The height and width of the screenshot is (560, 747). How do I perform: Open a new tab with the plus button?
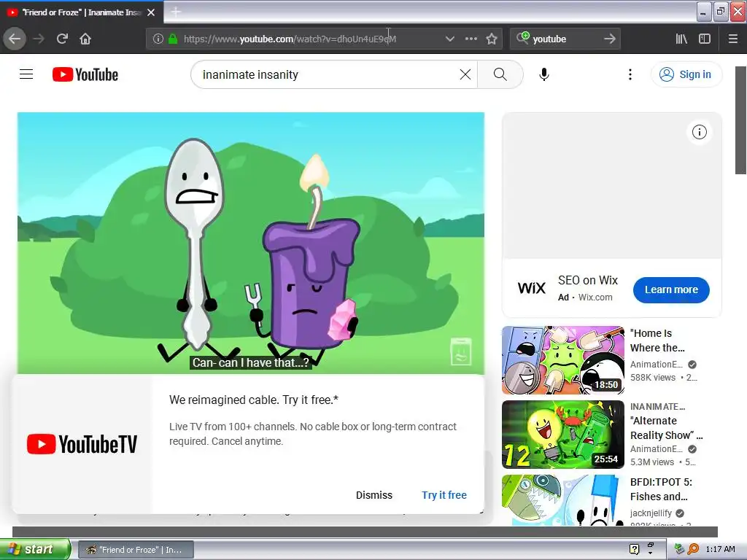176,12
